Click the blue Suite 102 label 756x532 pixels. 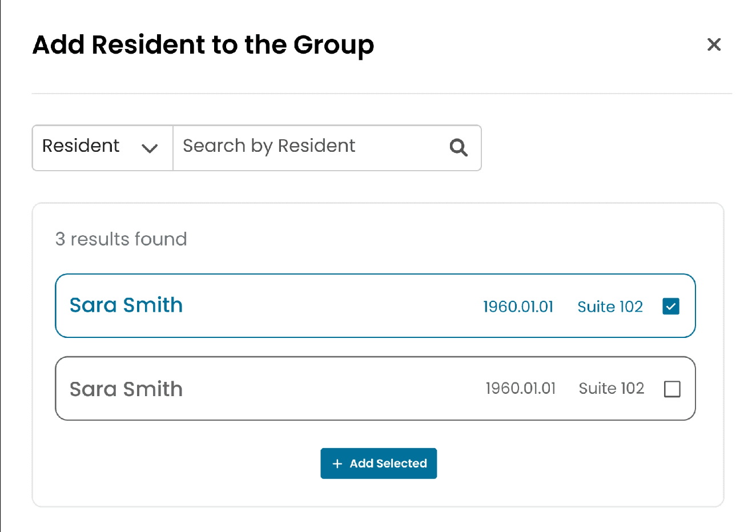click(610, 307)
